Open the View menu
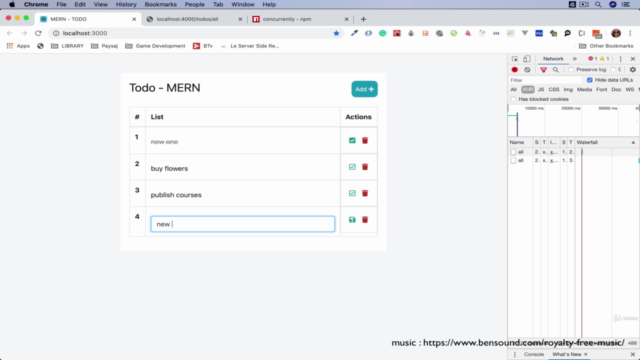Screen dimensions: 640x360 click(100, 4)
